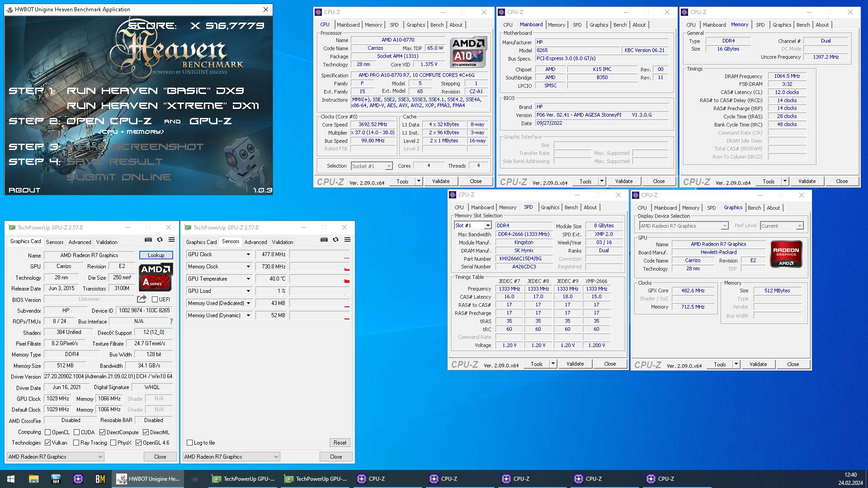
Task: Click GPU Temperature sensor graph
Action: click(x=320, y=279)
